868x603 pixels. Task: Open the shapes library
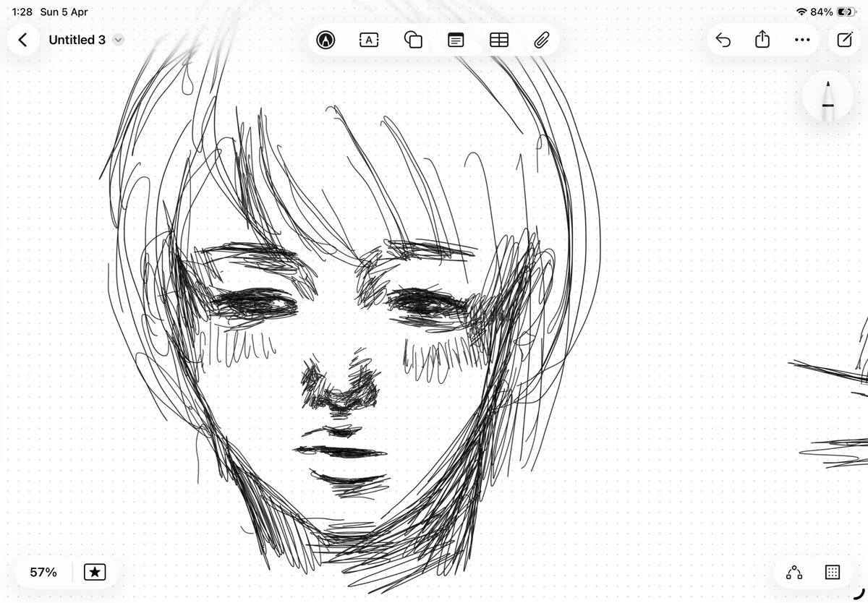tap(413, 40)
